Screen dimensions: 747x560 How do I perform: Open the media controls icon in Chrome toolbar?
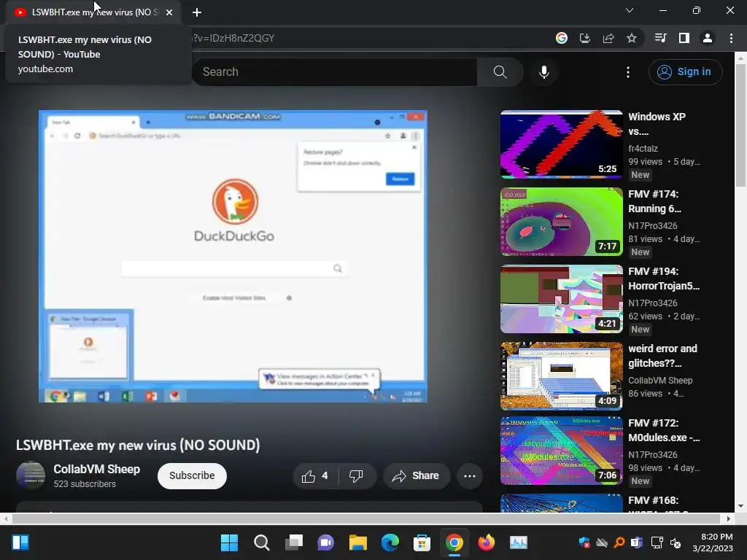pyautogui.click(x=660, y=38)
